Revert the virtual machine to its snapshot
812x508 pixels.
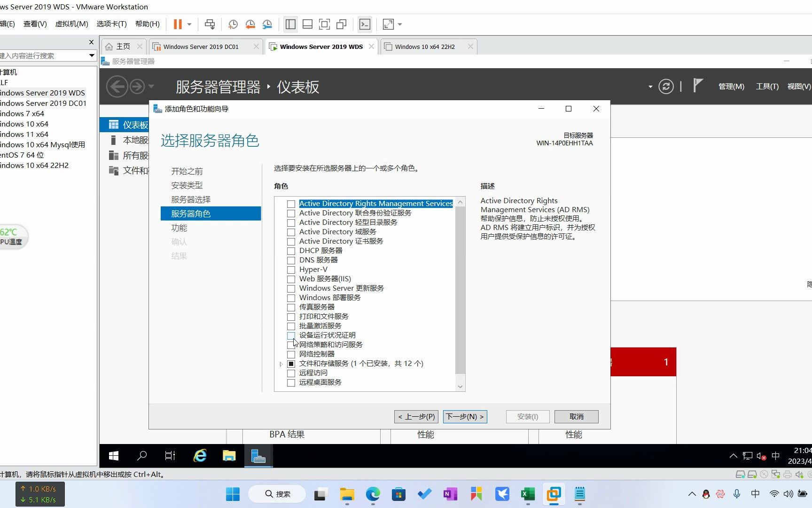(250, 24)
